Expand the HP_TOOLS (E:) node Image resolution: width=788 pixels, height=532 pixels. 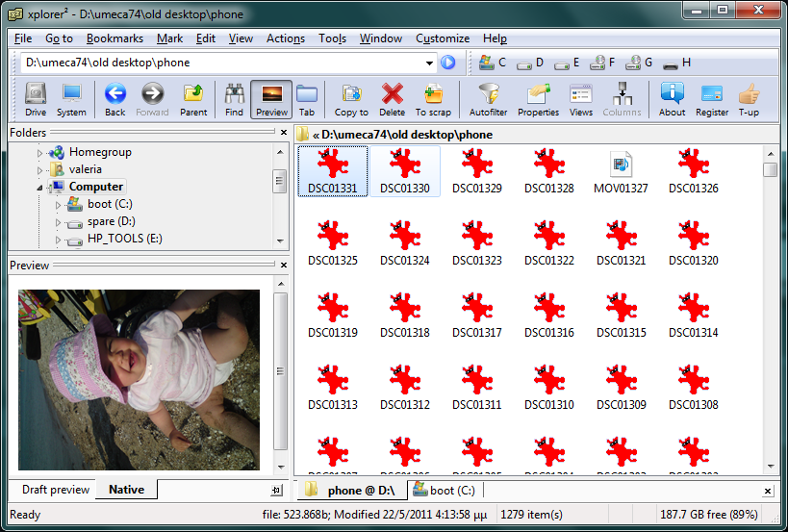point(58,240)
